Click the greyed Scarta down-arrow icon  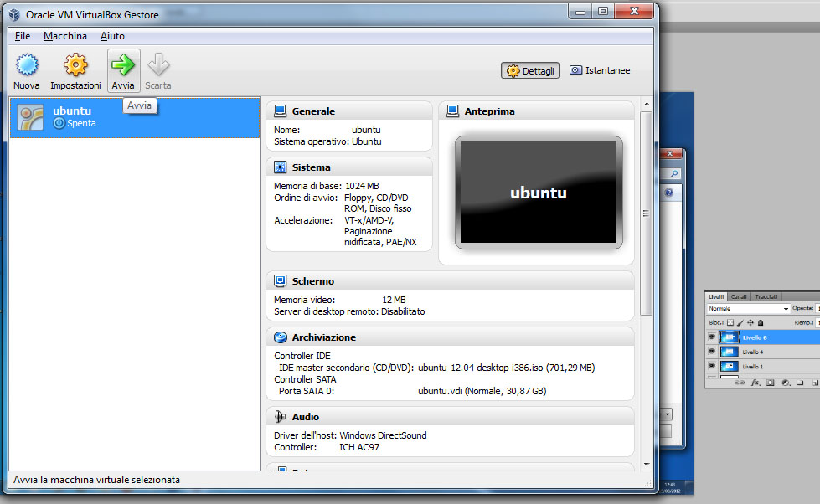tap(158, 64)
